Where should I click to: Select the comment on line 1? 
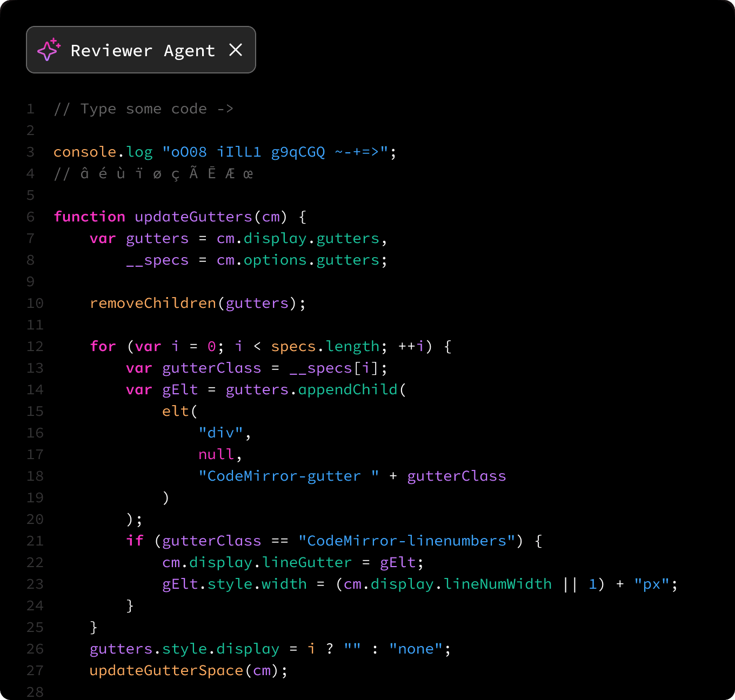click(143, 109)
